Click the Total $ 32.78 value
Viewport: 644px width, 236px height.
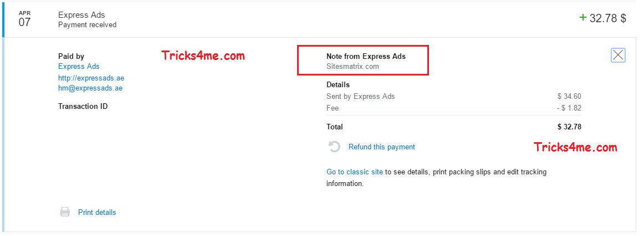(569, 127)
